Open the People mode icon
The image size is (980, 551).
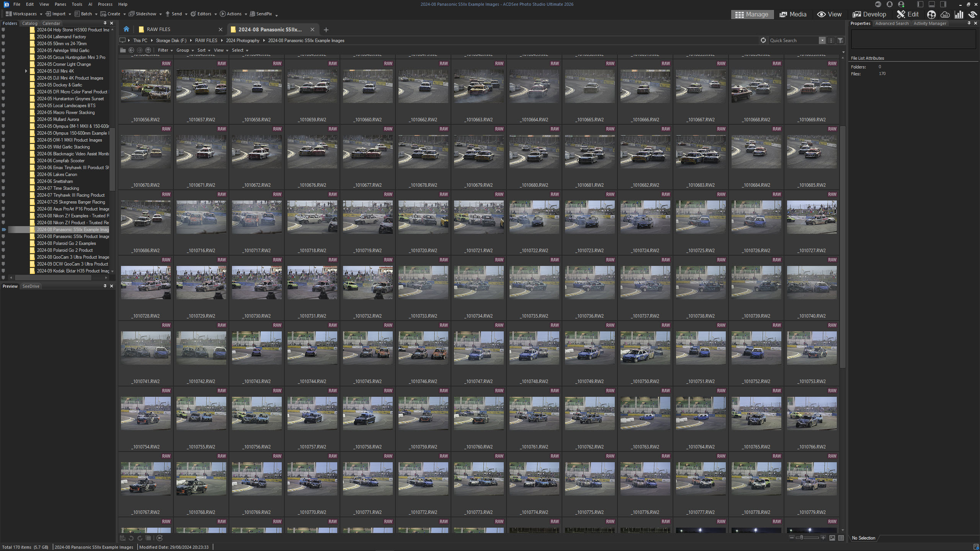click(931, 14)
